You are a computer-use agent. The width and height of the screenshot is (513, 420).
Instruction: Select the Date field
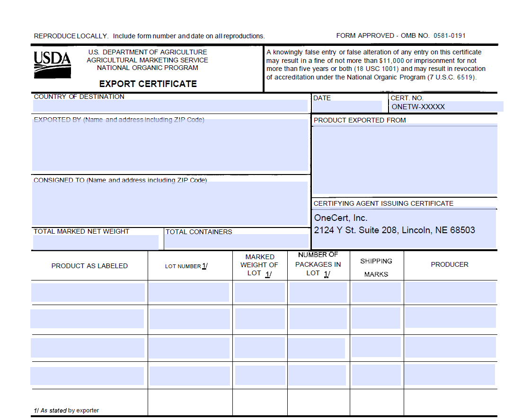pyautogui.click(x=347, y=106)
